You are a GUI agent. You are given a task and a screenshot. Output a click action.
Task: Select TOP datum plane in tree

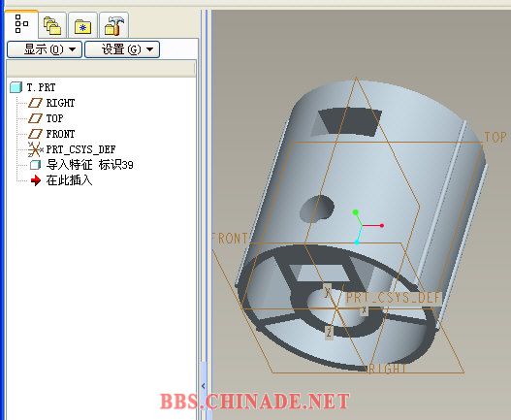[54, 118]
